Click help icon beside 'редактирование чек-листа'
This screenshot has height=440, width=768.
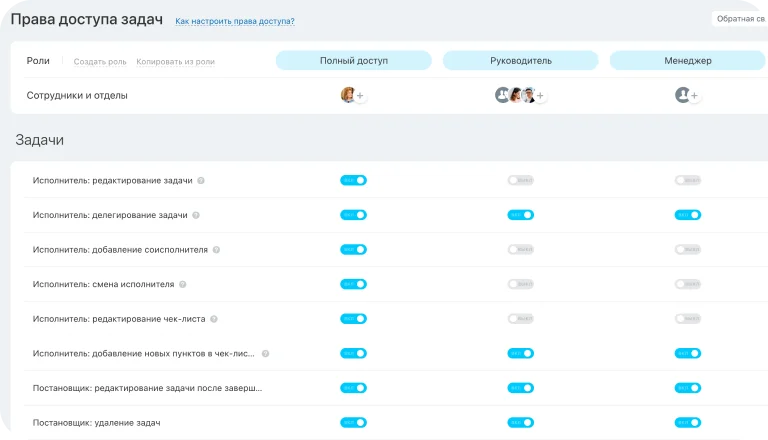point(214,319)
